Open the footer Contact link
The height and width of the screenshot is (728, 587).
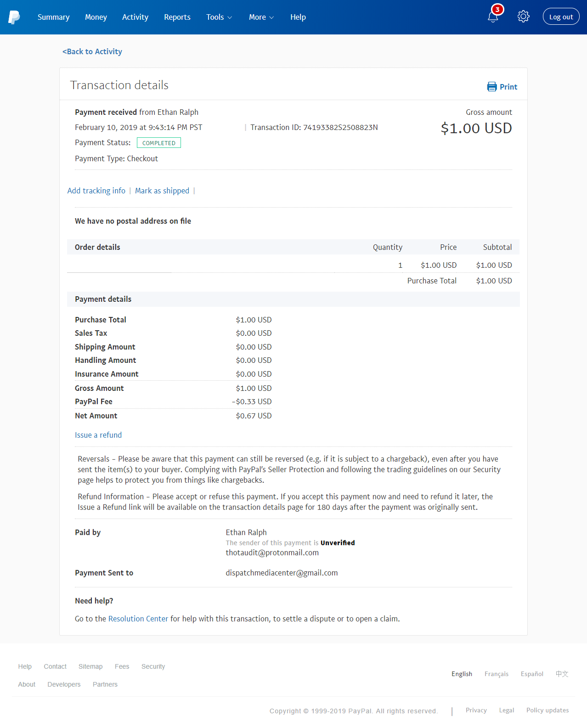point(55,666)
